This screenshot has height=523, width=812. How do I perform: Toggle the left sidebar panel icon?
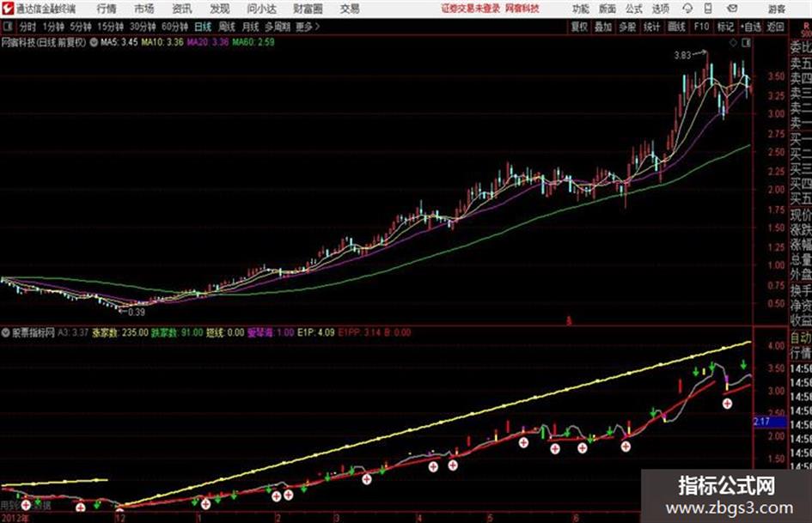pos(7,27)
